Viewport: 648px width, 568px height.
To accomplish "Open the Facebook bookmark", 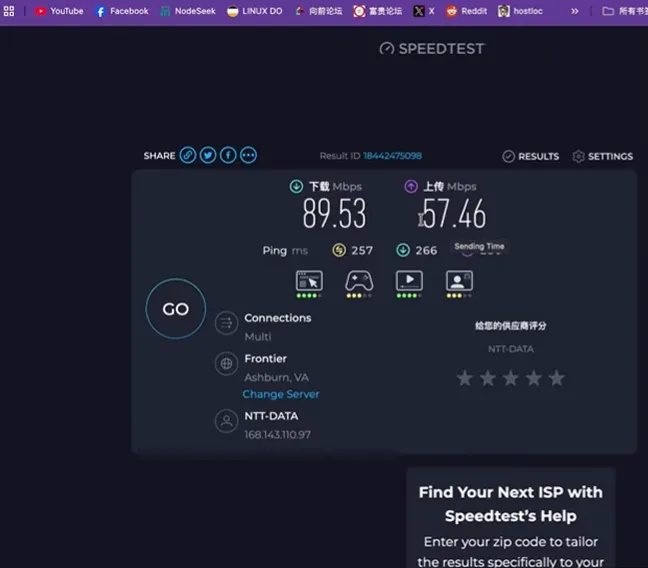I will pos(122,11).
